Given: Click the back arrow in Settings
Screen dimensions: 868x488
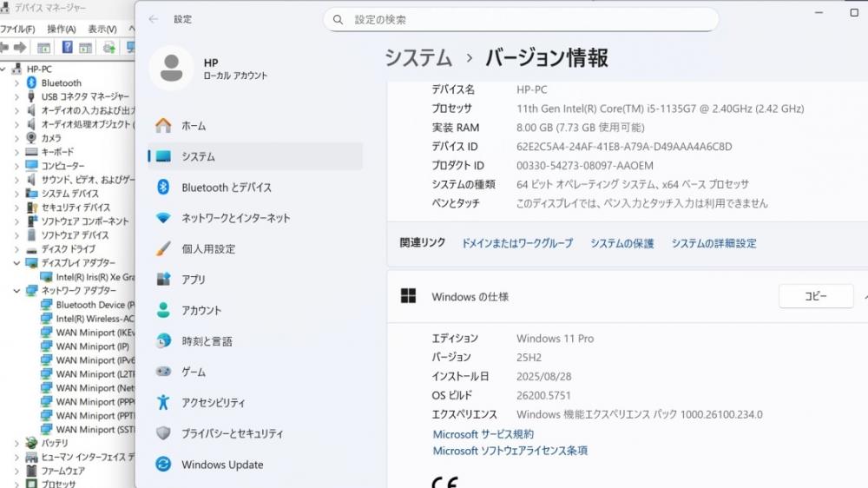Looking at the screenshot, I should click(154, 19).
